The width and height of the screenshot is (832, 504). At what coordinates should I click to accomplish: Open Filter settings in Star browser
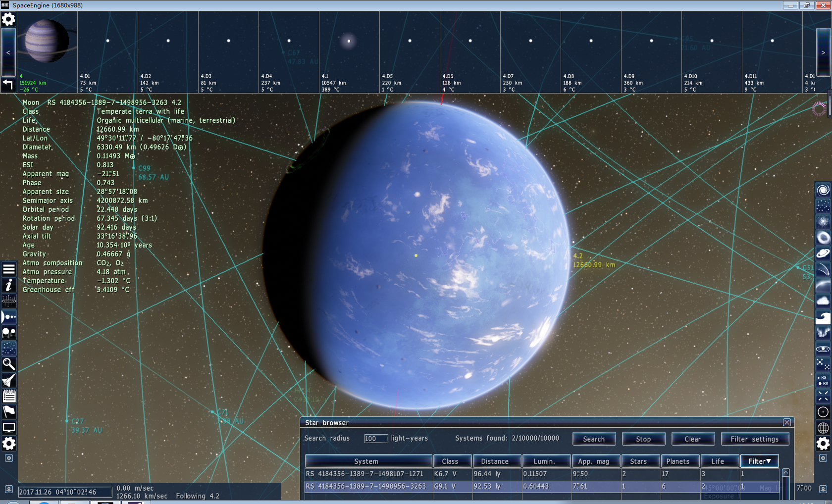[x=755, y=439]
